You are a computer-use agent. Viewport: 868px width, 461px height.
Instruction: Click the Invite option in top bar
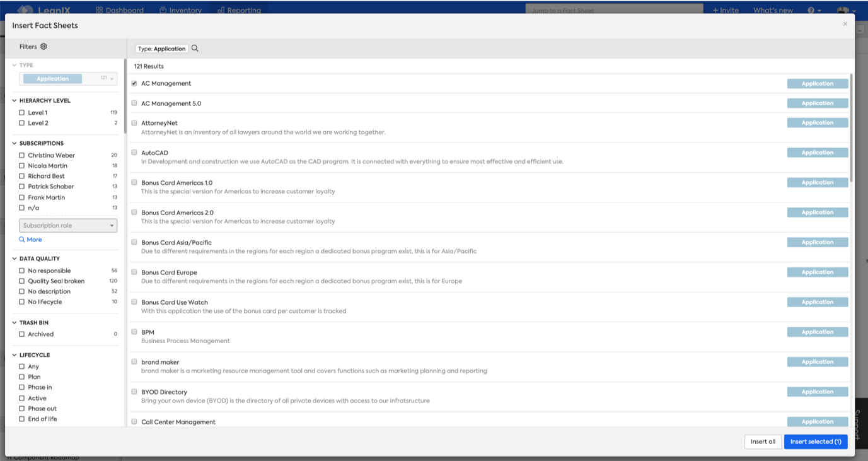pos(725,10)
